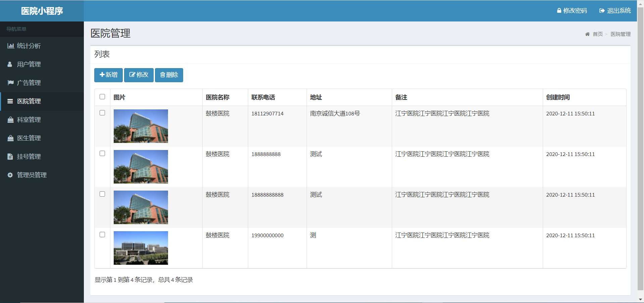Image resolution: width=644 pixels, height=303 pixels.
Task: Click the 显示第 1 到第 4 条记录 summary text
Action: 144,280
